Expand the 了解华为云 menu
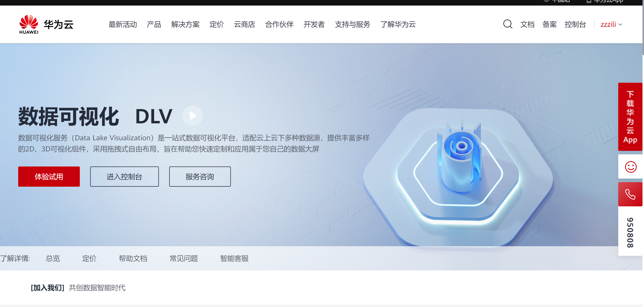The image size is (644, 307). pyautogui.click(x=398, y=24)
